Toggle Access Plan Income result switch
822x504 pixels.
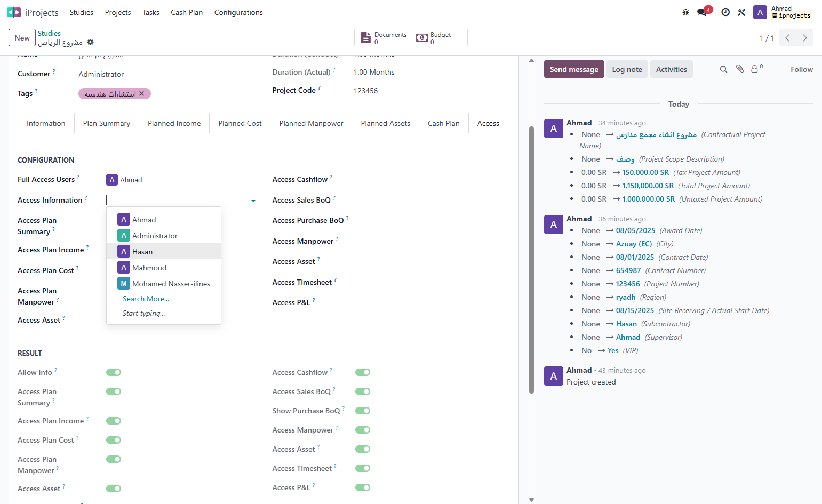[114, 421]
